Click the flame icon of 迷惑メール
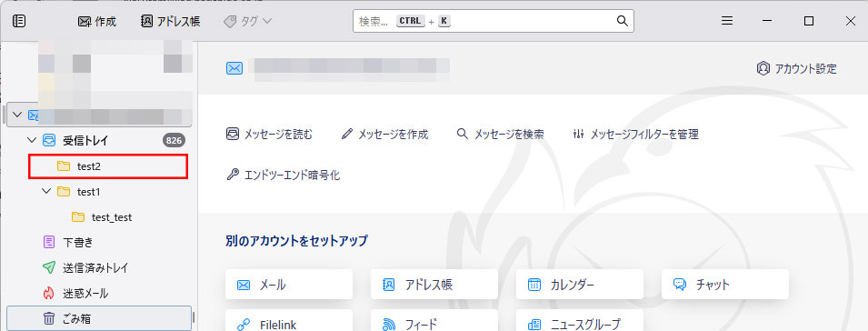This screenshot has width=868, height=331. (x=49, y=294)
